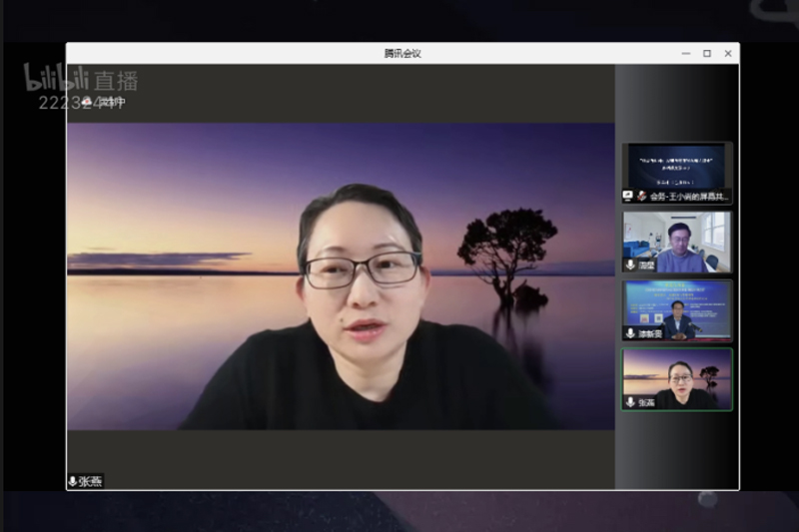
Task: Click the mic icon on the gray-sweater man's thumbnail
Action: pos(630,265)
